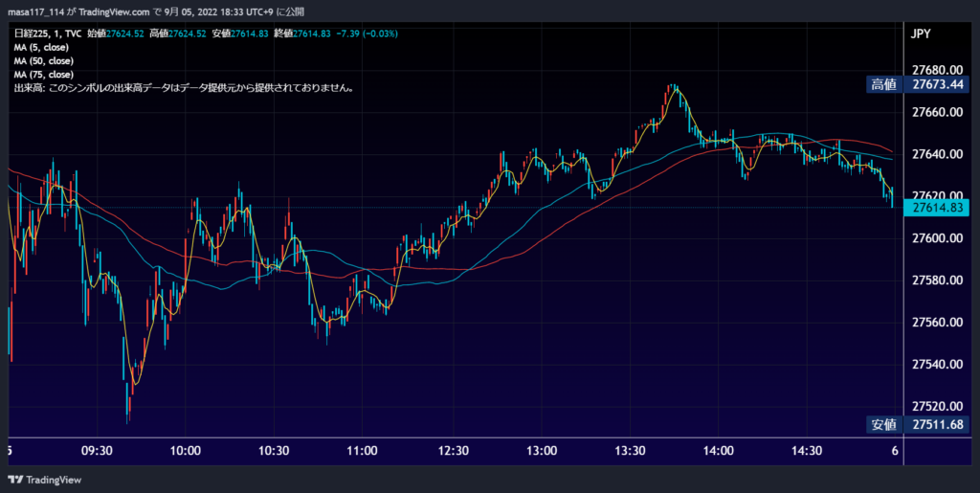Click the −7.39 (−0.03%) change value
The height and width of the screenshot is (493, 980).
367,34
